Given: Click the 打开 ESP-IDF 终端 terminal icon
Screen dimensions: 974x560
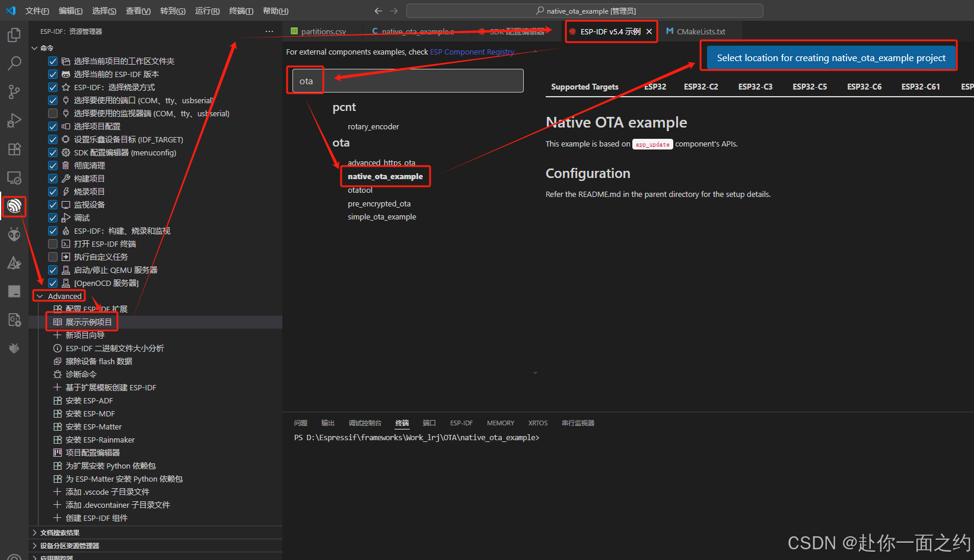Looking at the screenshot, I should (66, 244).
